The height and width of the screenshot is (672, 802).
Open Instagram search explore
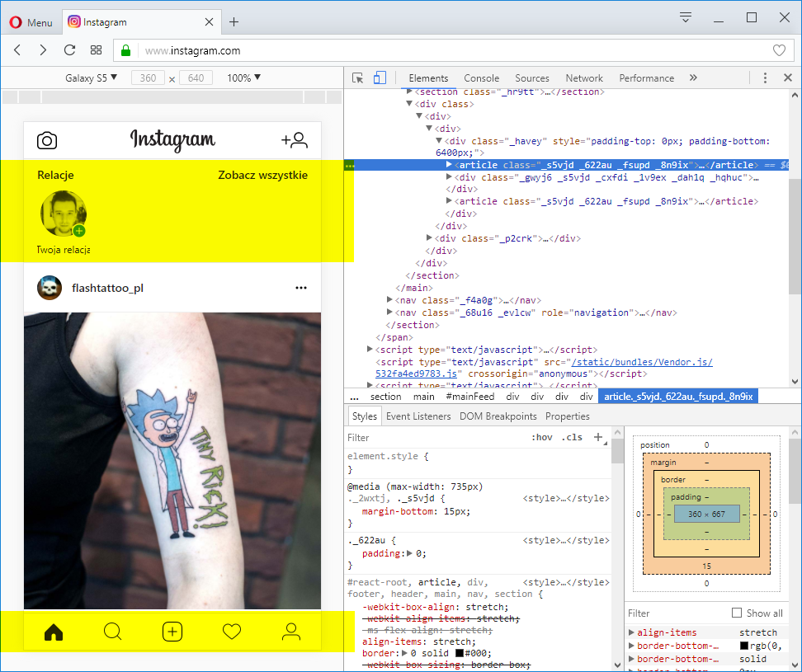click(112, 632)
